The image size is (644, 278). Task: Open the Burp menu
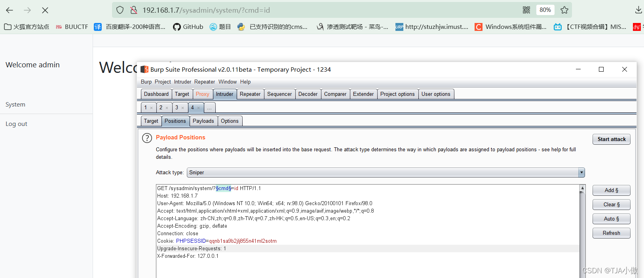pyautogui.click(x=146, y=82)
